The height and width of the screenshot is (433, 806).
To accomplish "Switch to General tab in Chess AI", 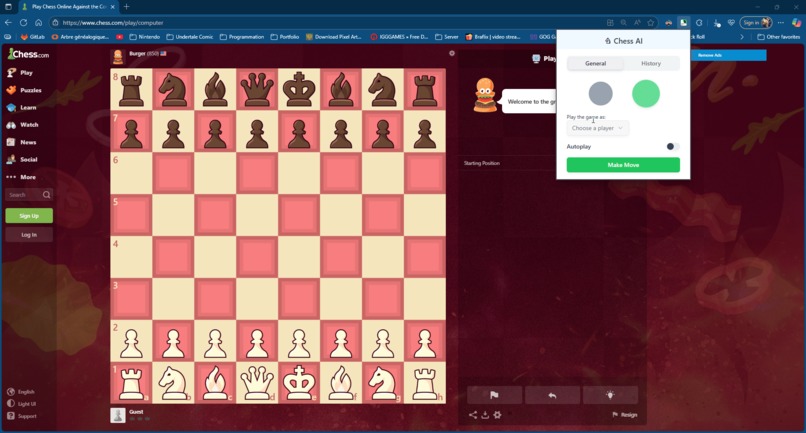I will click(x=595, y=63).
